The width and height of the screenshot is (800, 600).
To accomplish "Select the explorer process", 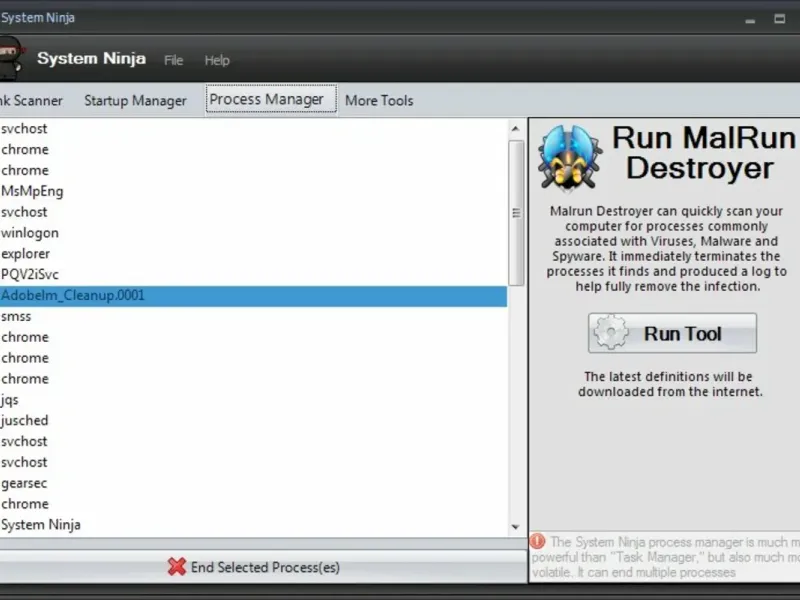I will (253, 254).
